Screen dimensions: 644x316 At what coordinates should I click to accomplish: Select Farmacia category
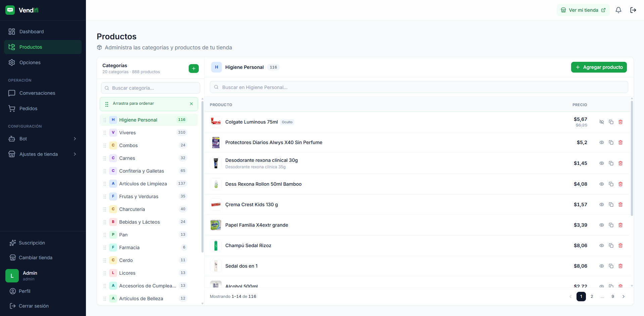coord(149,247)
